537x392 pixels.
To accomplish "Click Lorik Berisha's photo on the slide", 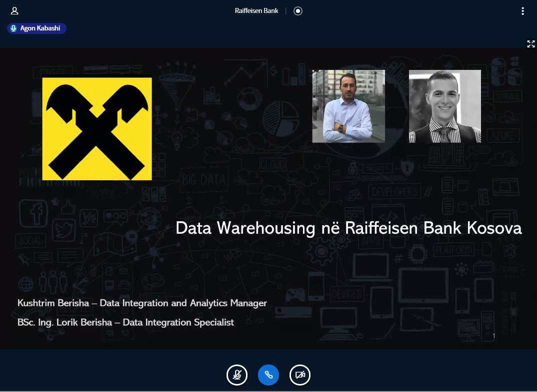I will coord(444,106).
